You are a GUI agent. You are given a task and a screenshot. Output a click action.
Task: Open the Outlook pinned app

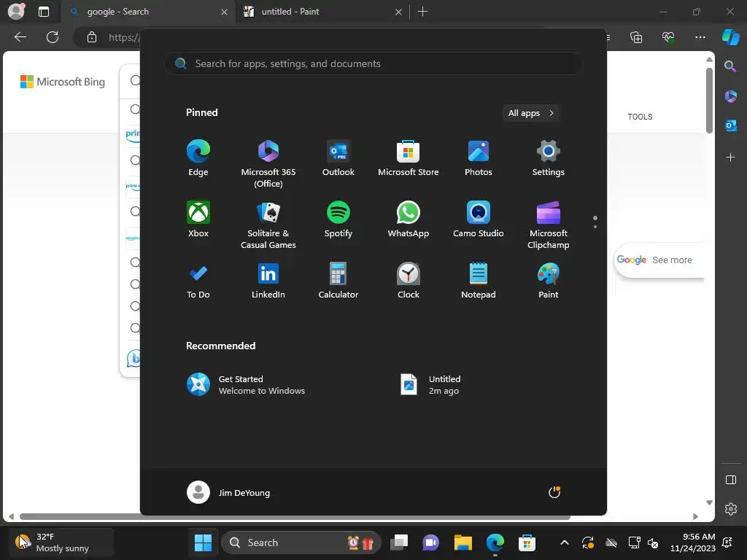pyautogui.click(x=338, y=158)
